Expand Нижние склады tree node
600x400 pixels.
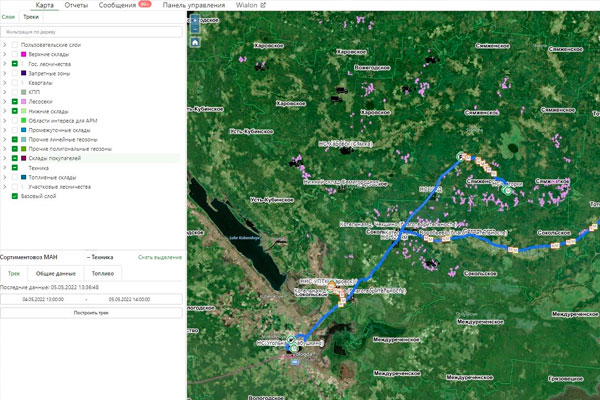pyautogui.click(x=5, y=111)
